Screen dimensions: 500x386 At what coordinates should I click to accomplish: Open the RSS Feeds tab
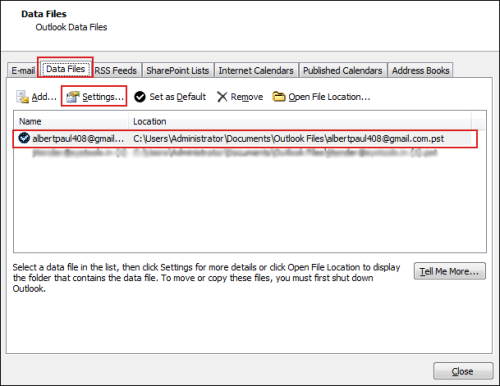[x=116, y=70]
